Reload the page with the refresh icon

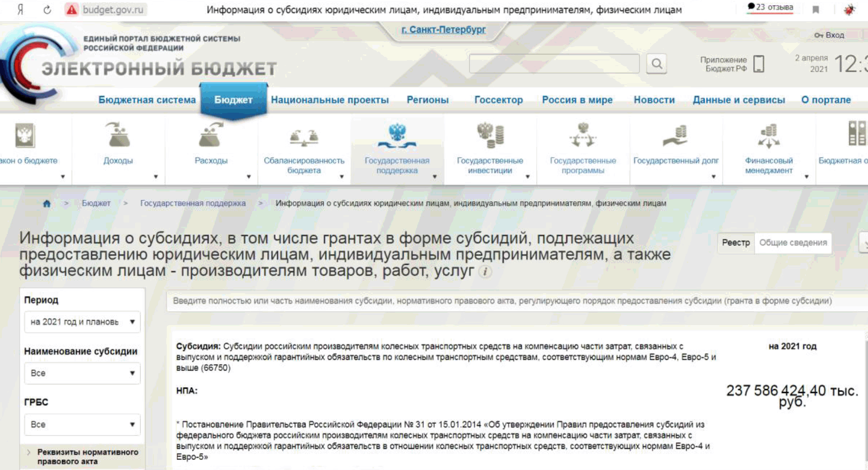pyautogui.click(x=47, y=10)
